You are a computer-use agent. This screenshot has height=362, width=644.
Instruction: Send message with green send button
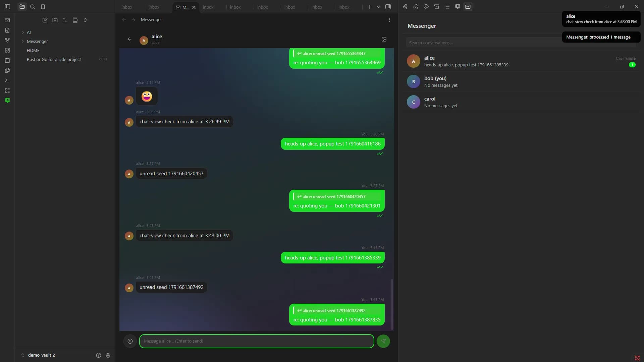[383, 341]
